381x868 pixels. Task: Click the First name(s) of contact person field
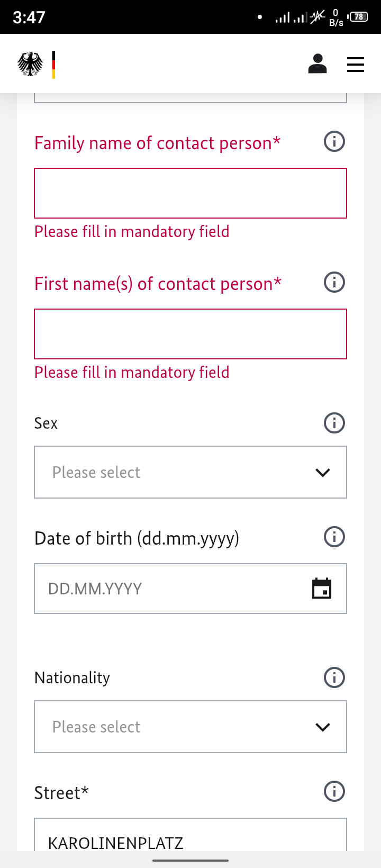tap(190, 334)
